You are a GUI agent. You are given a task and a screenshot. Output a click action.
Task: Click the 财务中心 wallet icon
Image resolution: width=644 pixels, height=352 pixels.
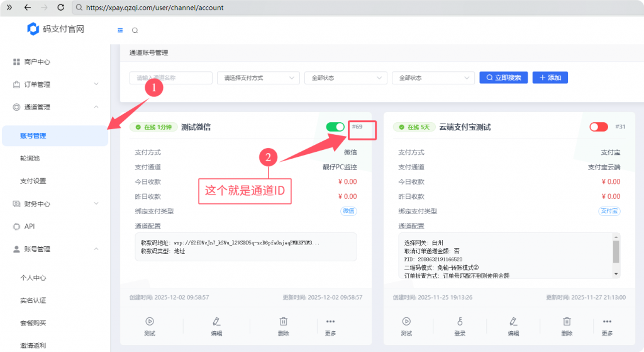tap(16, 203)
